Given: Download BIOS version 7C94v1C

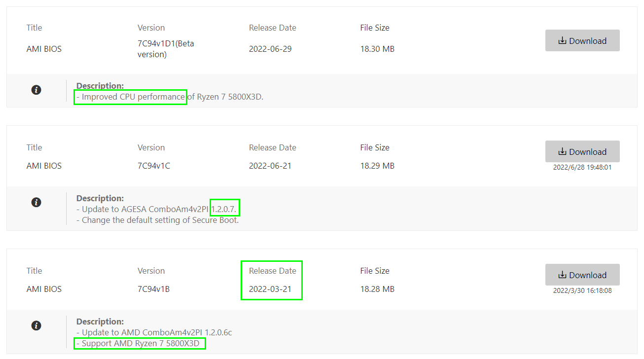Looking at the screenshot, I should [582, 152].
